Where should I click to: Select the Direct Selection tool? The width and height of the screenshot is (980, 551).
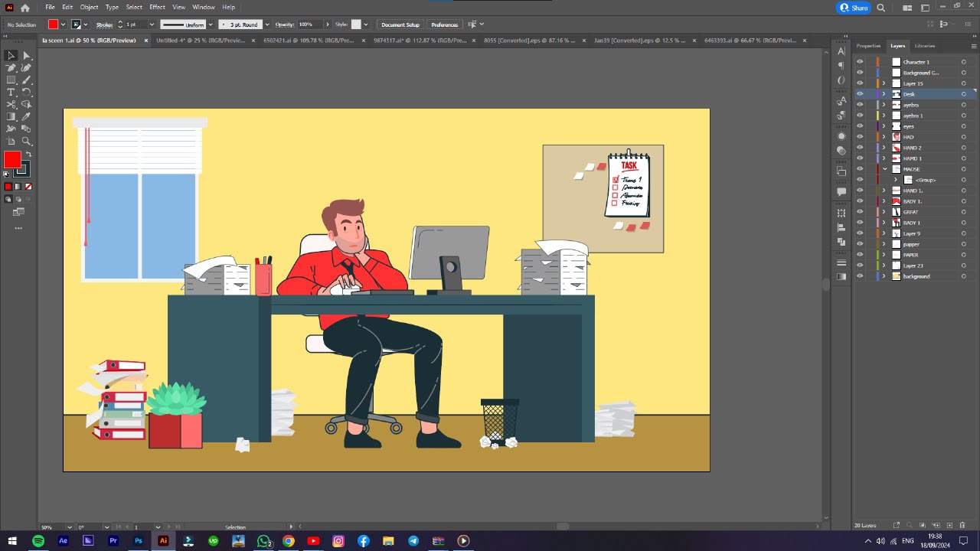26,55
